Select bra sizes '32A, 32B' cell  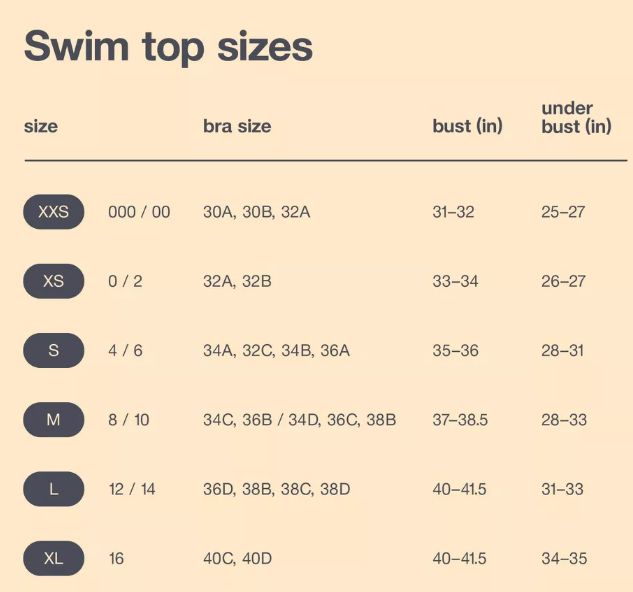pos(237,281)
